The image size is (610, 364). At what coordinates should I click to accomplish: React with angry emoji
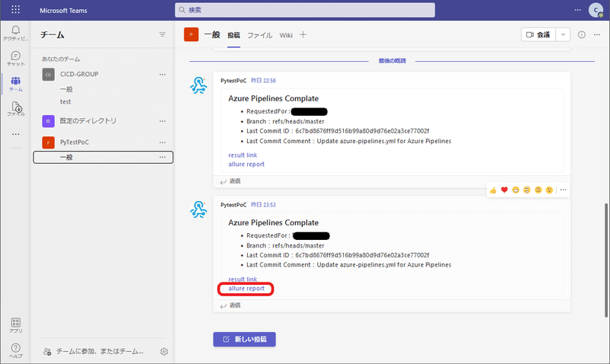[549, 190]
